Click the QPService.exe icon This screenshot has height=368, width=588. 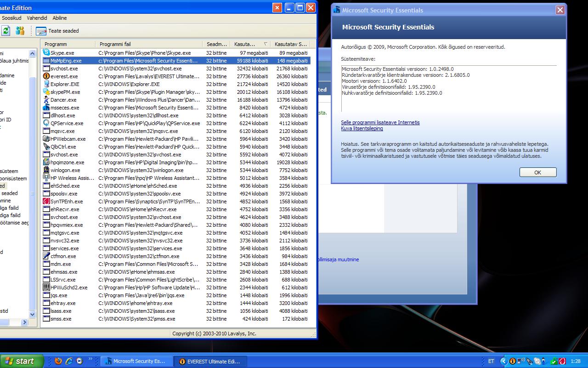click(x=46, y=123)
